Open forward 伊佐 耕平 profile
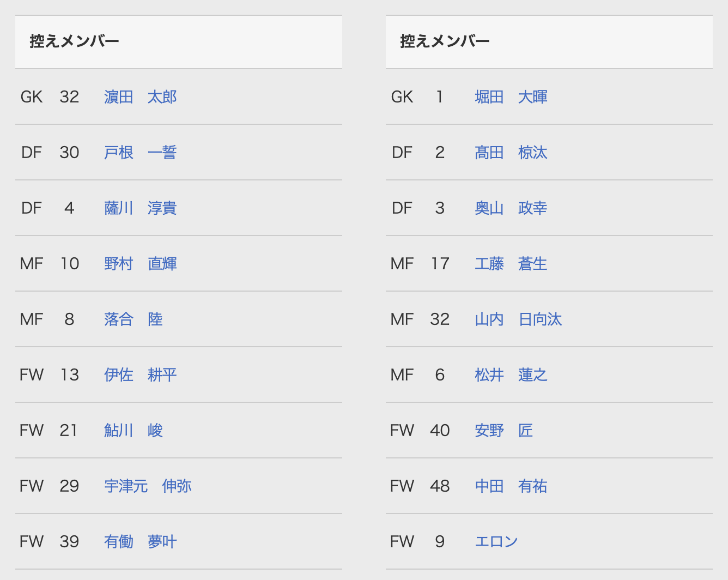 (x=141, y=375)
